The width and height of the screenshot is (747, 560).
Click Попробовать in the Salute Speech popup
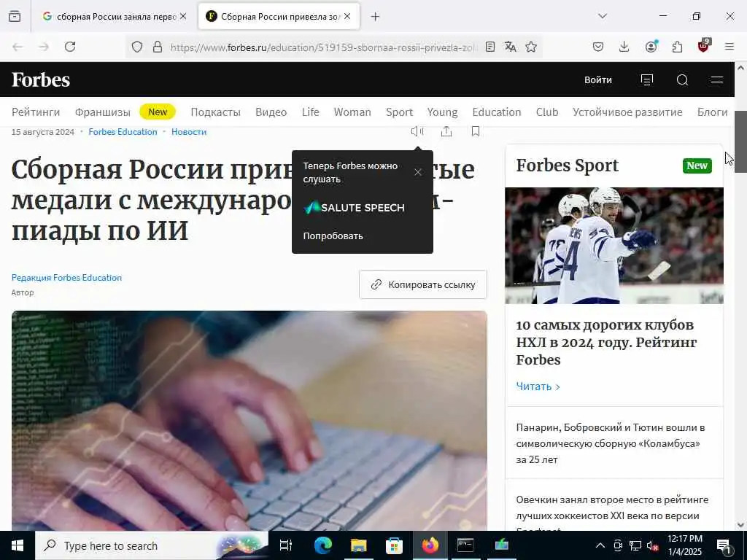click(x=333, y=236)
